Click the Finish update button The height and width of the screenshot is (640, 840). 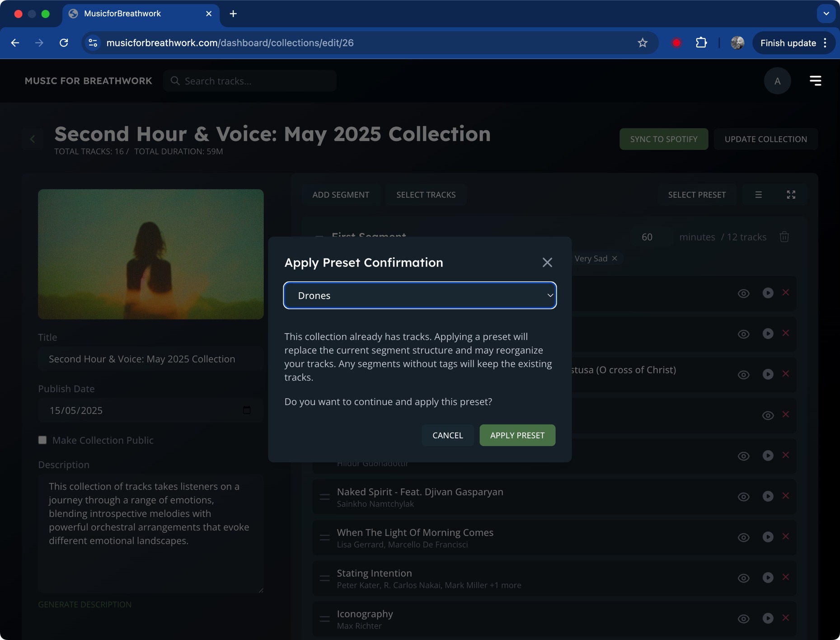click(793, 43)
